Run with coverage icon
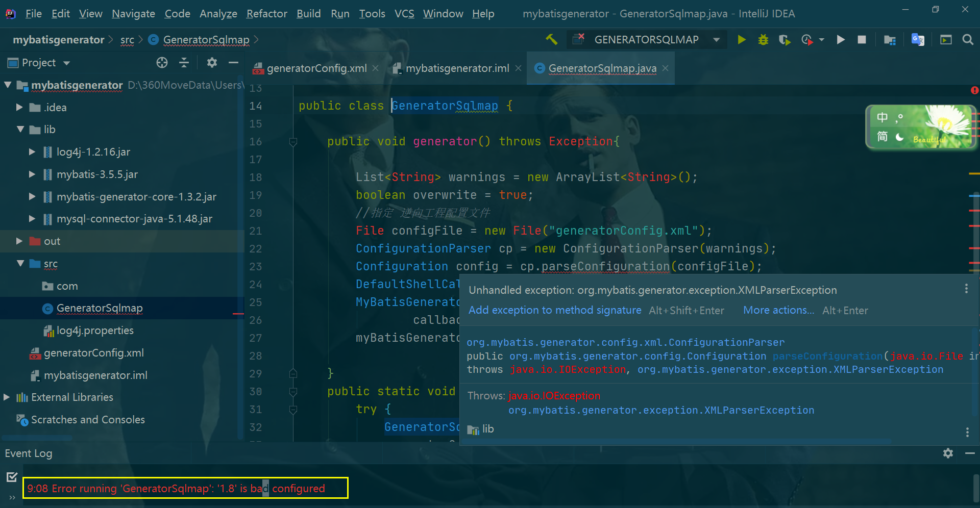980x508 pixels. (785, 39)
